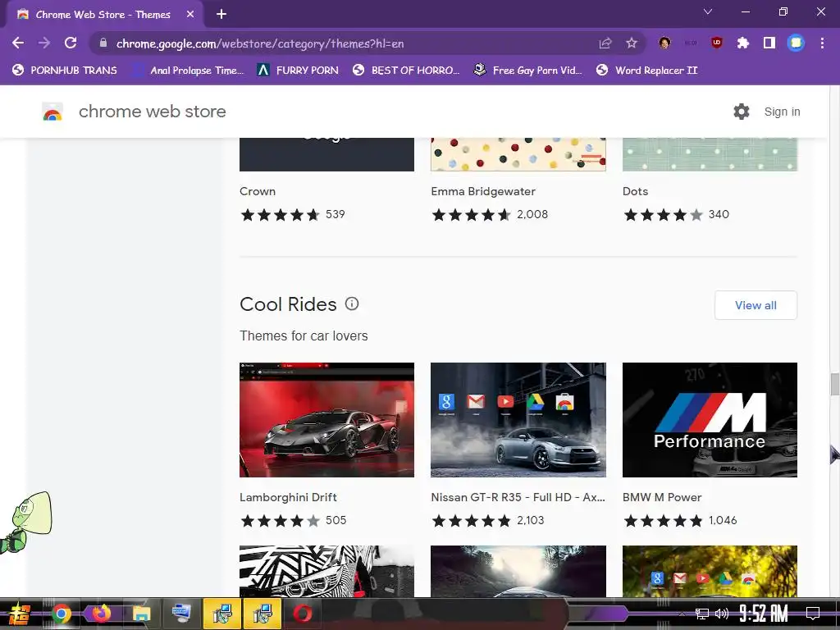Open the network tray icon
Viewport: 840px width, 630px height.
701,614
